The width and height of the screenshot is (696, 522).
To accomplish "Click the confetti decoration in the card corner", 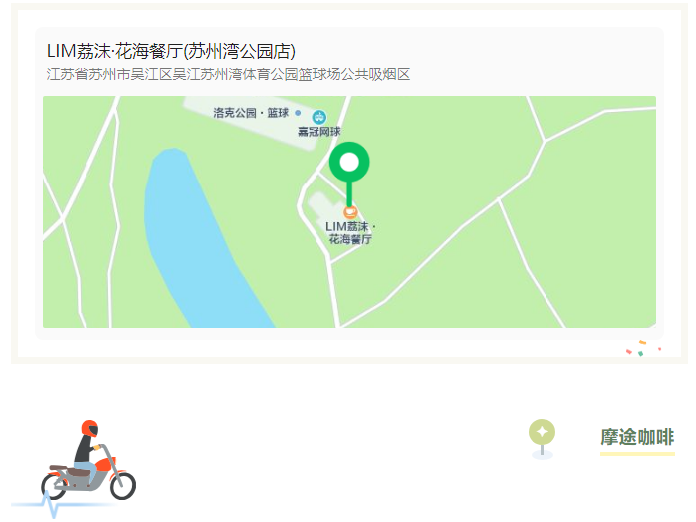I will tap(644, 348).
